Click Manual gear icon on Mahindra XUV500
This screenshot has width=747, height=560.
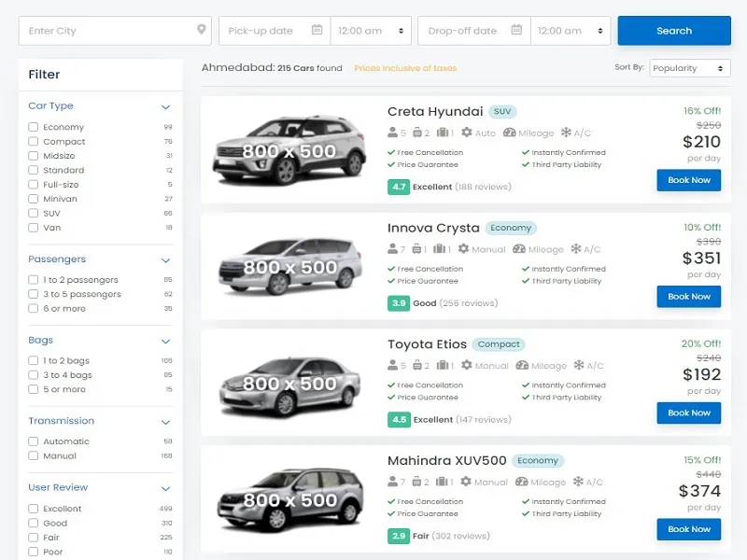point(466,482)
